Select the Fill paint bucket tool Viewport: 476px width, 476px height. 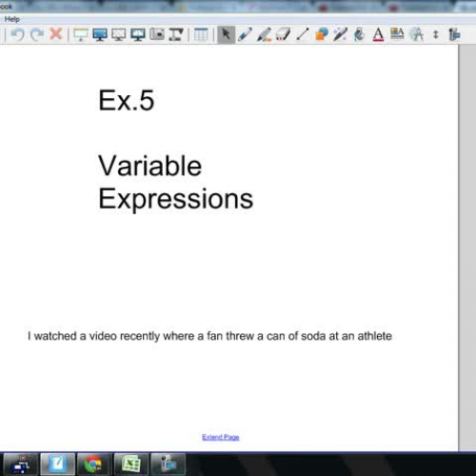pyautogui.click(x=359, y=34)
